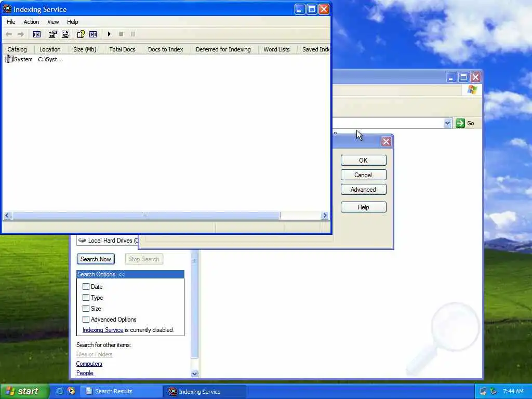Click the Local Hard Drives drive icon
This screenshot has height=399, width=532.
click(82, 240)
